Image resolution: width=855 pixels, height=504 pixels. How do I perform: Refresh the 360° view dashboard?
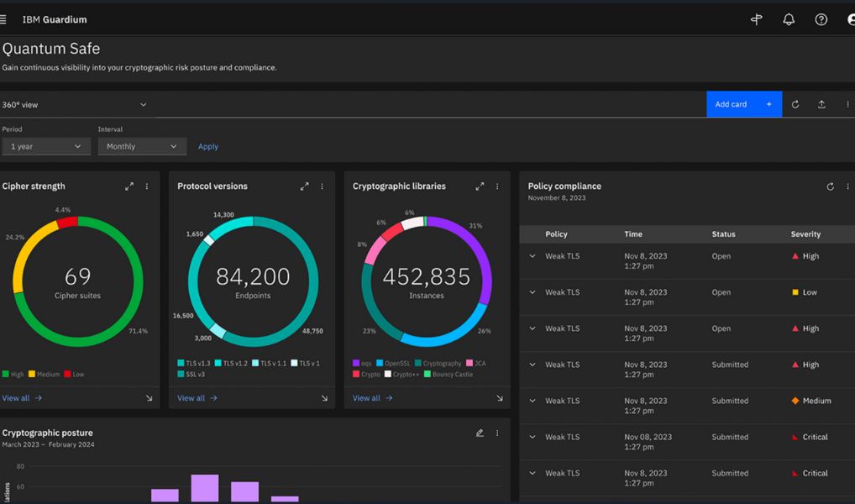(x=795, y=104)
